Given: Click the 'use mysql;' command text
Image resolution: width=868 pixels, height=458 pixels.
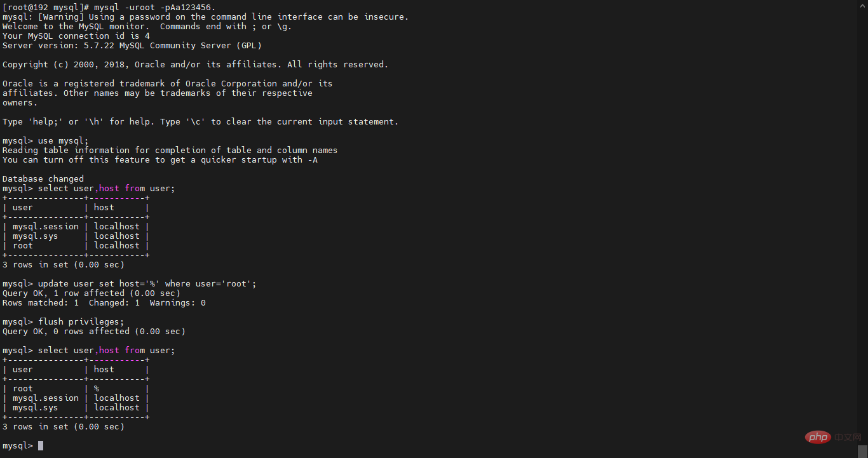Looking at the screenshot, I should (64, 141).
